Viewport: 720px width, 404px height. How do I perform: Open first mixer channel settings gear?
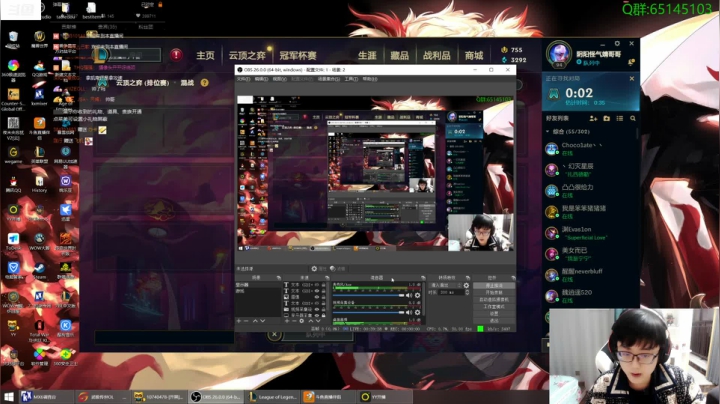tap(417, 296)
